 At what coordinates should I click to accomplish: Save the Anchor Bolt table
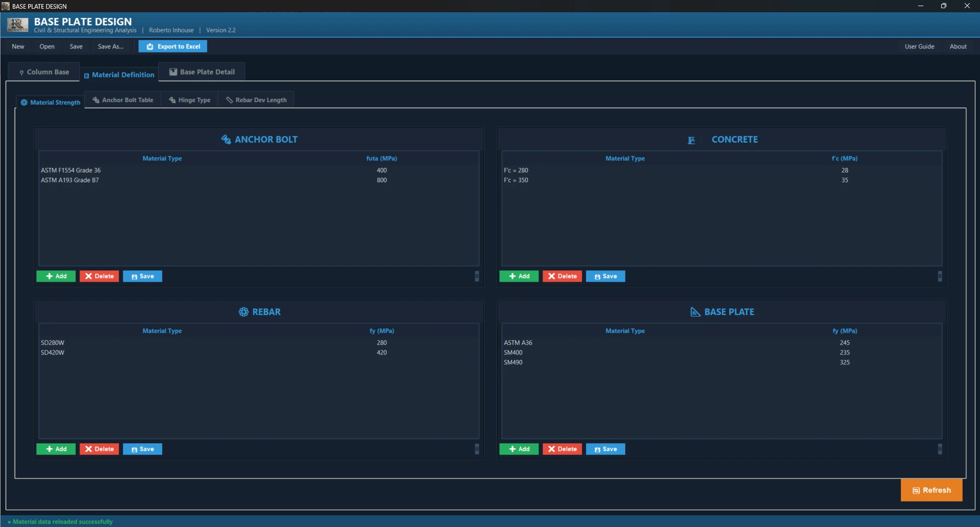coord(143,276)
